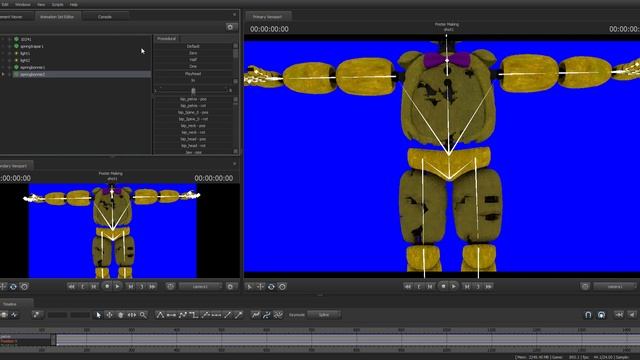Select the springtrapar1 animation set
This screenshot has height=360, width=640.
32,47
